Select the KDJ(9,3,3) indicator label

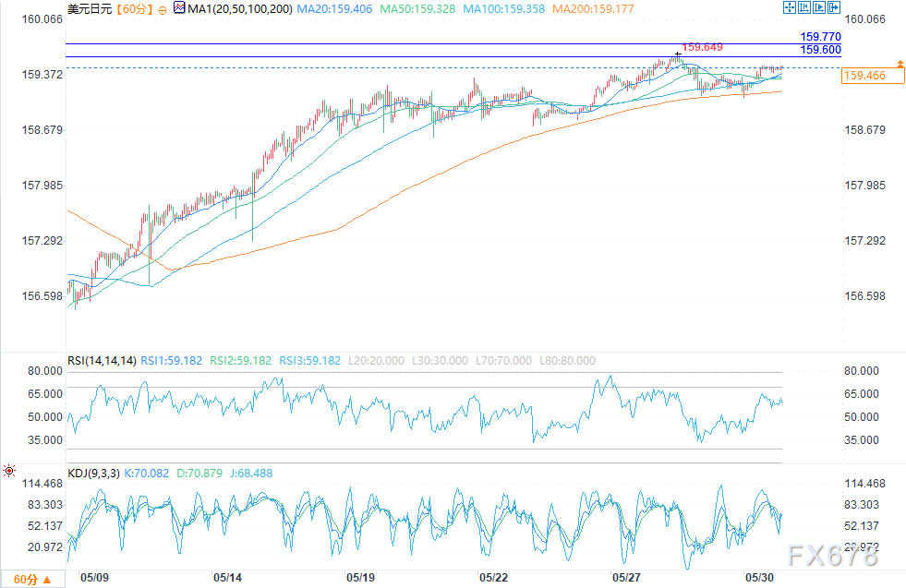[93, 473]
